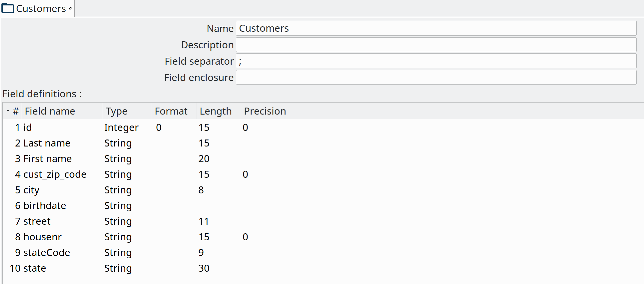Click the Field enclosure input field
644x284 pixels.
pyautogui.click(x=436, y=77)
